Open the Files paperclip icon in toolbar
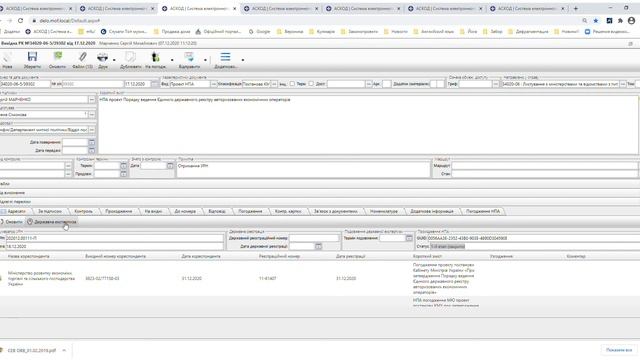This screenshot has width=640, height=360. (82, 56)
